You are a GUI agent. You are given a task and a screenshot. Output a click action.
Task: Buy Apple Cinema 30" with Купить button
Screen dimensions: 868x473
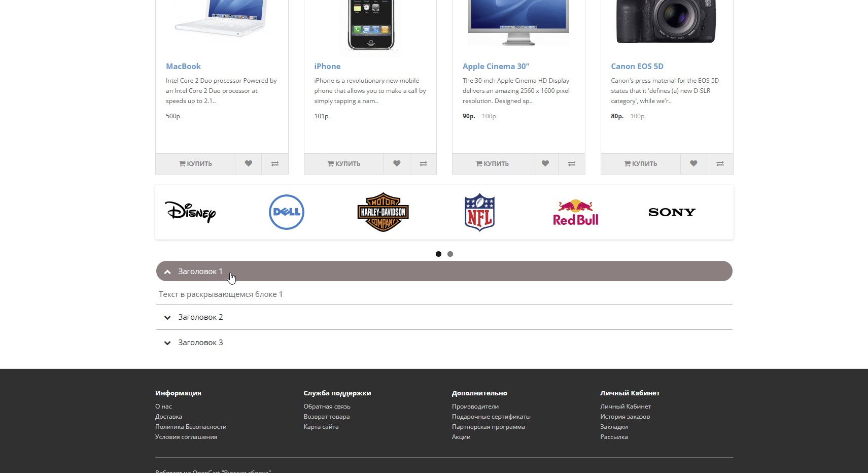(x=492, y=163)
